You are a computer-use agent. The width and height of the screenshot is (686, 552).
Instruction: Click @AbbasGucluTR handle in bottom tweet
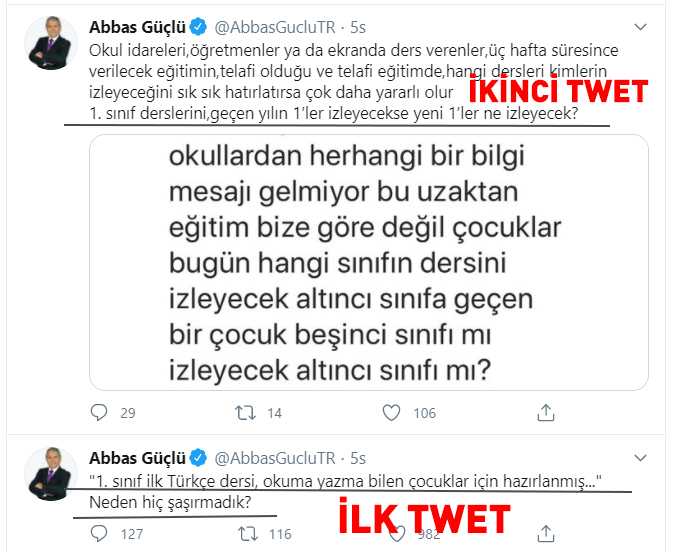pos(275,458)
